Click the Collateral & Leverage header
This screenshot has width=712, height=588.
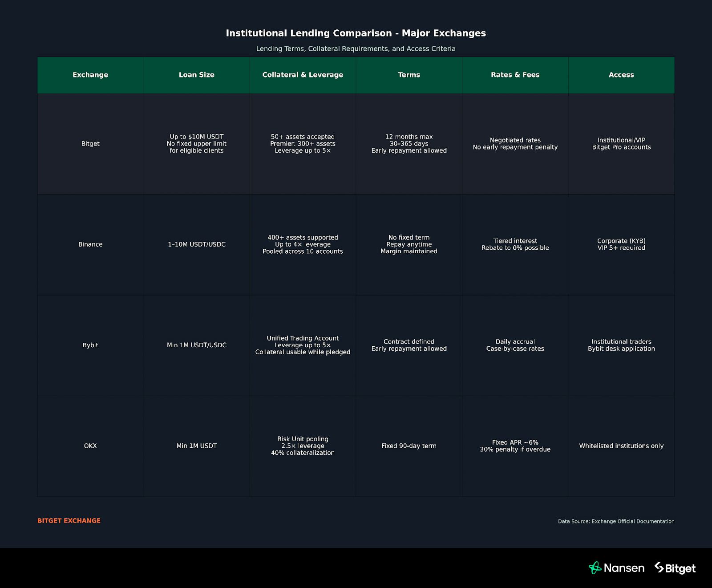303,75
